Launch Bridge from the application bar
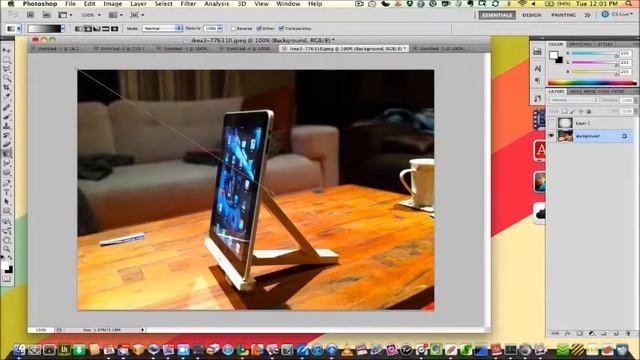 [30, 15]
